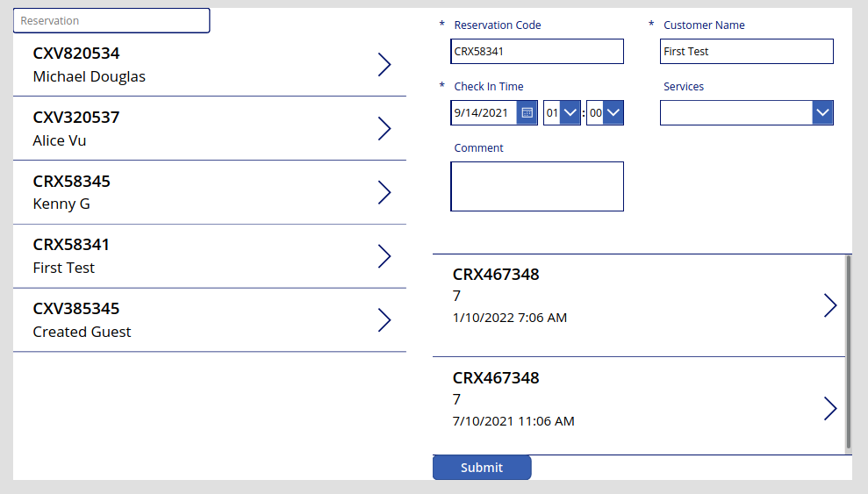Click the Reservation search box
This screenshot has width=868, height=494.
pos(111,20)
